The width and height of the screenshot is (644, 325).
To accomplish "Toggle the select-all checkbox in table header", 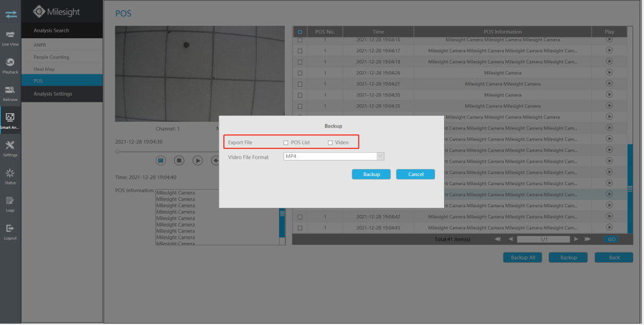I will tap(300, 32).
